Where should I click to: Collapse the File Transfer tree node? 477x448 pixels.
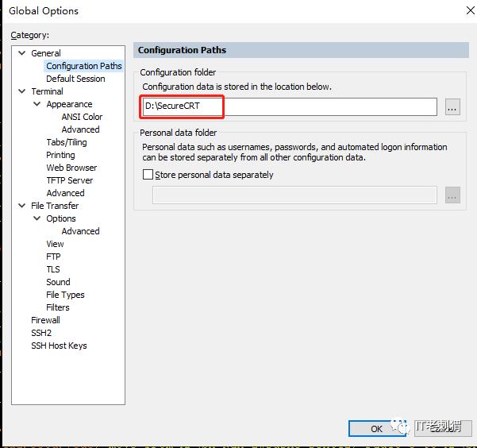click(22, 206)
